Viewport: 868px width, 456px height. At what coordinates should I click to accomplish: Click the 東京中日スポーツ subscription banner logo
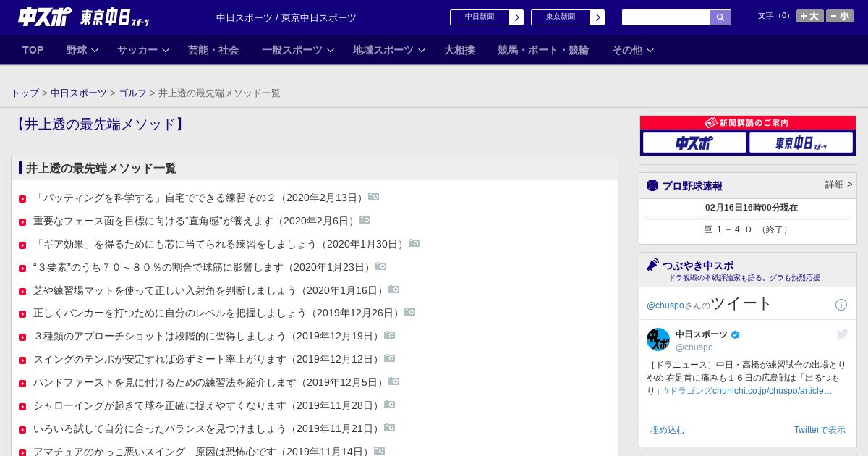coord(801,143)
